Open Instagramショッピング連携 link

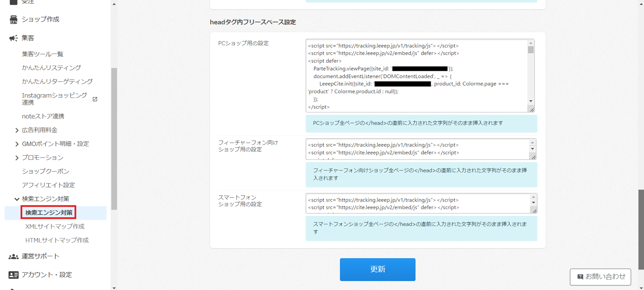[x=54, y=99]
